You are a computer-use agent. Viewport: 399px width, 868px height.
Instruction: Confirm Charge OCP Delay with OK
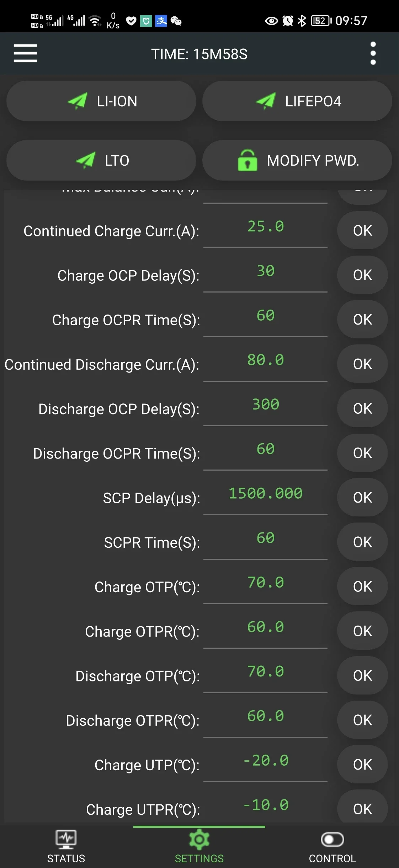362,275
